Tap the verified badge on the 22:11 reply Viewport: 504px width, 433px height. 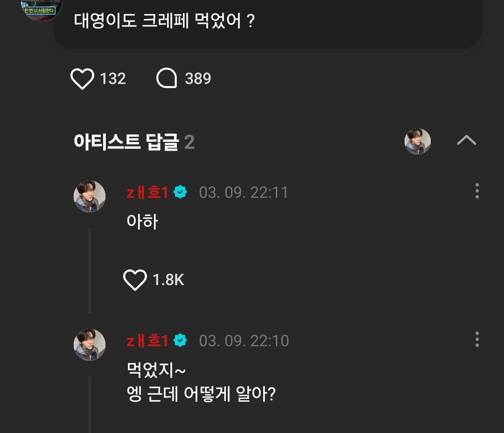click(180, 192)
